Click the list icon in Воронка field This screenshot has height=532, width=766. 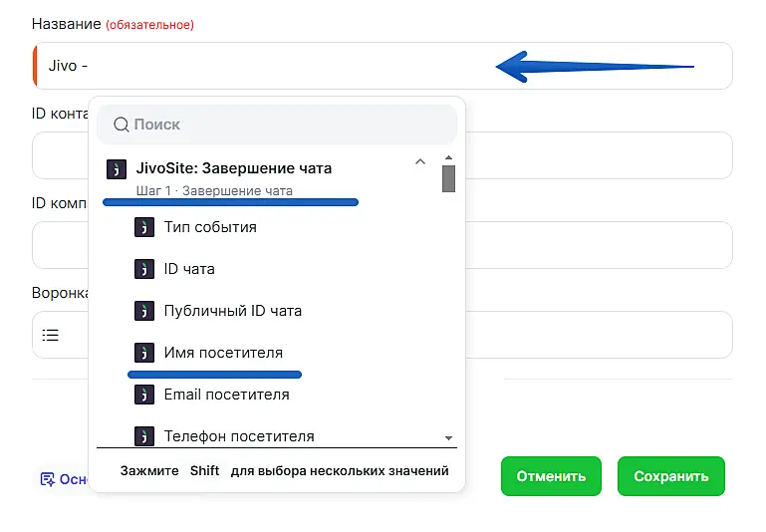click(x=50, y=336)
